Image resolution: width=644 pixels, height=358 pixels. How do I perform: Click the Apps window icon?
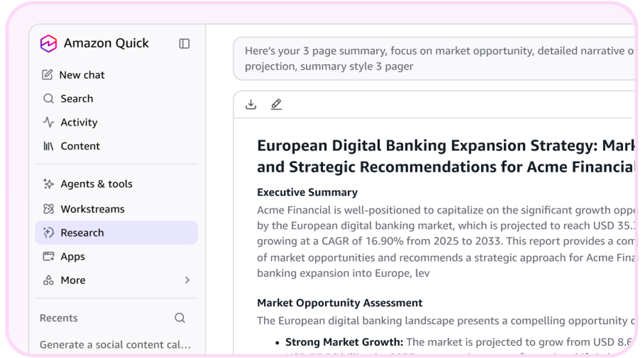click(x=48, y=256)
